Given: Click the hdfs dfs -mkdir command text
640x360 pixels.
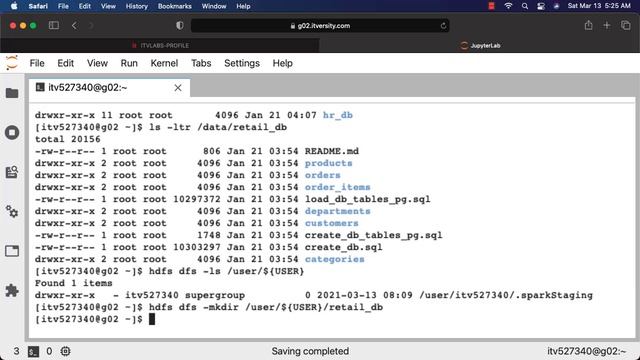Looking at the screenshot, I should click(266, 307).
